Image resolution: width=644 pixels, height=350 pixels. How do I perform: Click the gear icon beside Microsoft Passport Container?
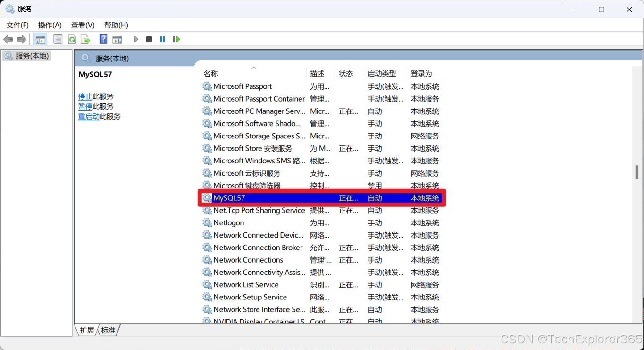[x=207, y=99]
